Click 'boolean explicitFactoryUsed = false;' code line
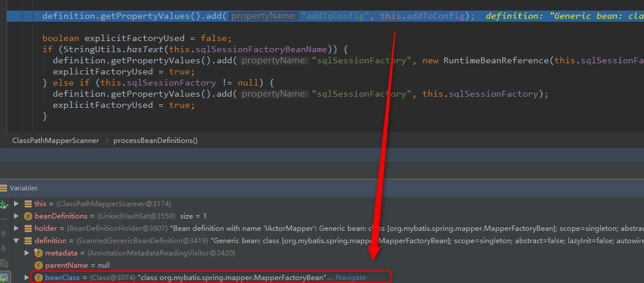The image size is (644, 283). point(137,38)
